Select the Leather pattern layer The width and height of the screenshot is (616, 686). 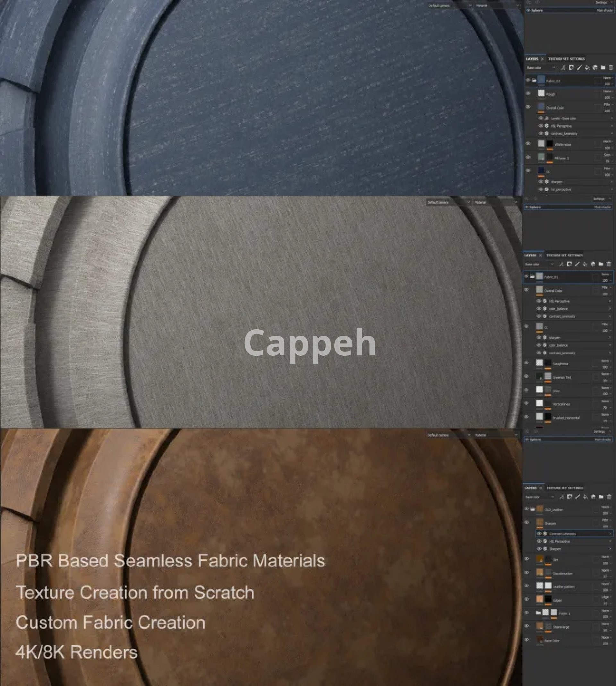(x=564, y=587)
